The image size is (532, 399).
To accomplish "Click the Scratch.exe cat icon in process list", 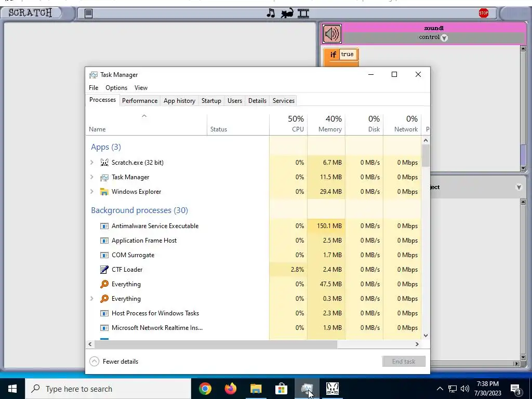I will (104, 163).
